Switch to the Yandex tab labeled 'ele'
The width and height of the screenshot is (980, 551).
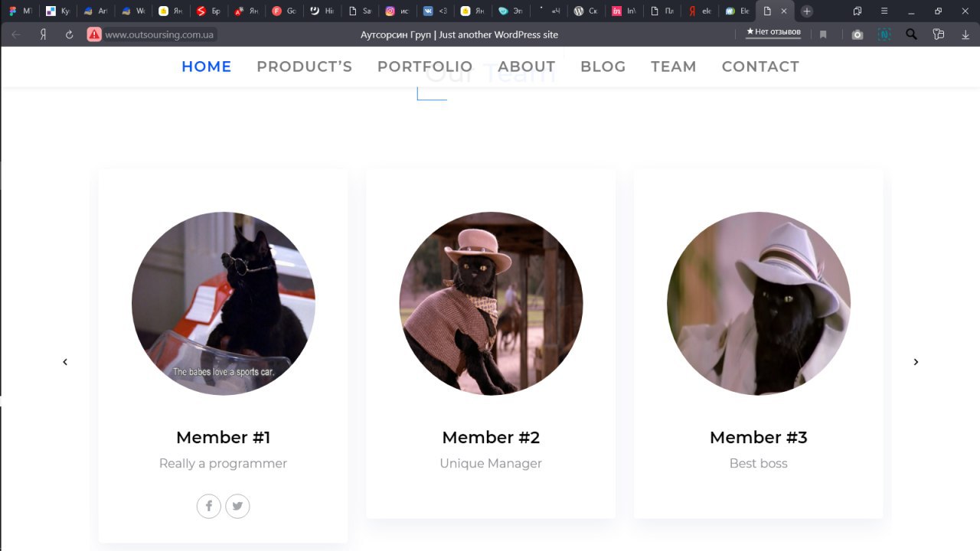[699, 11]
